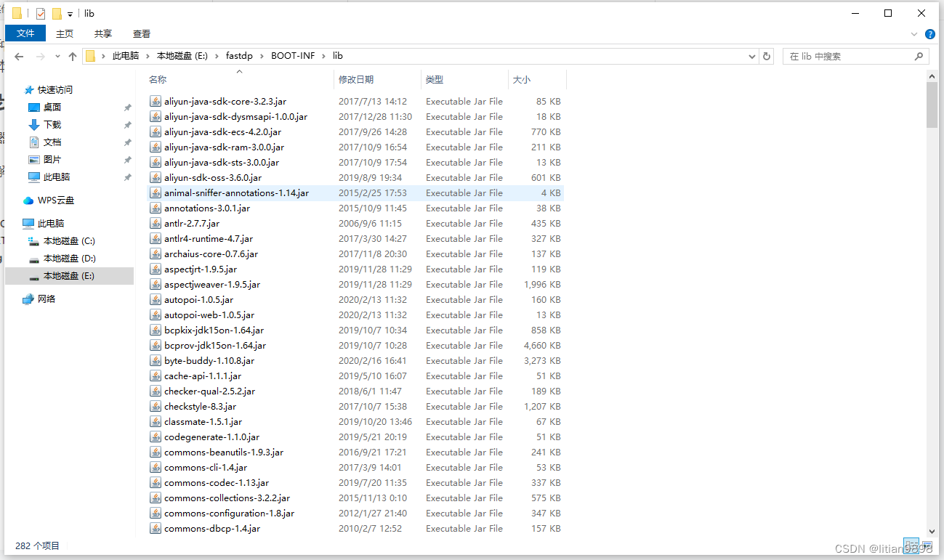Select autopoi-web-1.0.5.jar file
The image size is (944, 560).
(355, 315)
